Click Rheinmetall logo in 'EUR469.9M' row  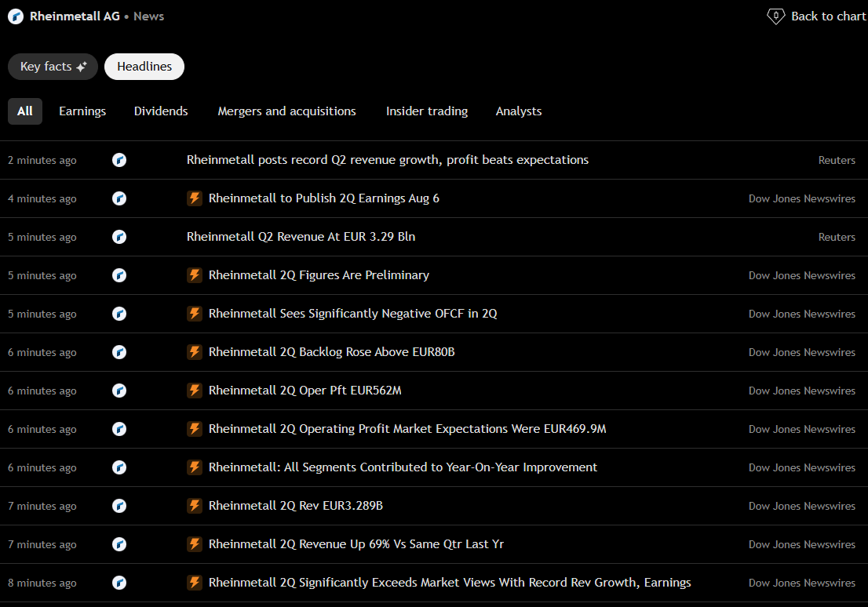tap(119, 429)
